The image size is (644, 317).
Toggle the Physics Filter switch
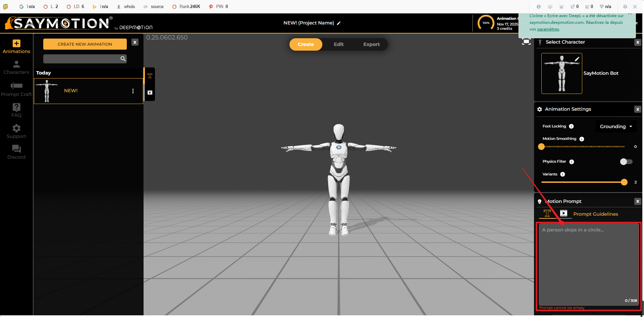point(626,162)
